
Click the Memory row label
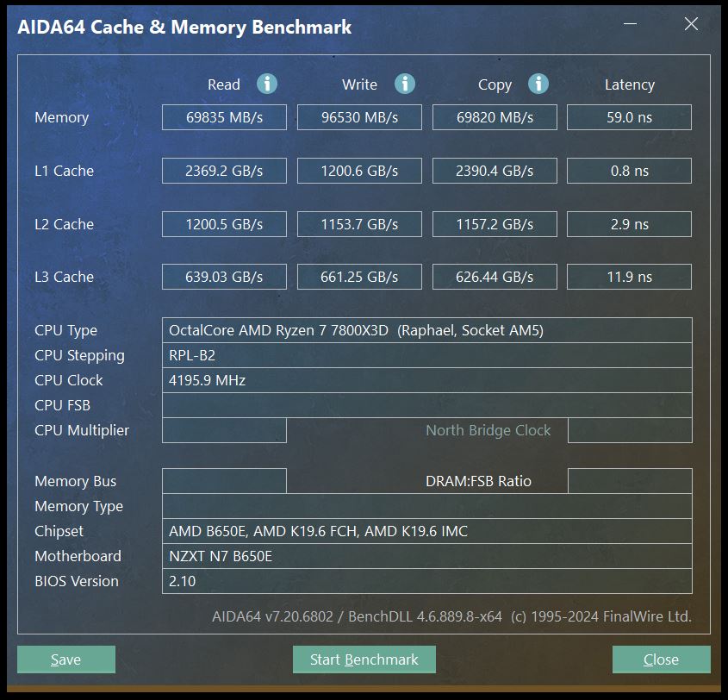(x=62, y=117)
